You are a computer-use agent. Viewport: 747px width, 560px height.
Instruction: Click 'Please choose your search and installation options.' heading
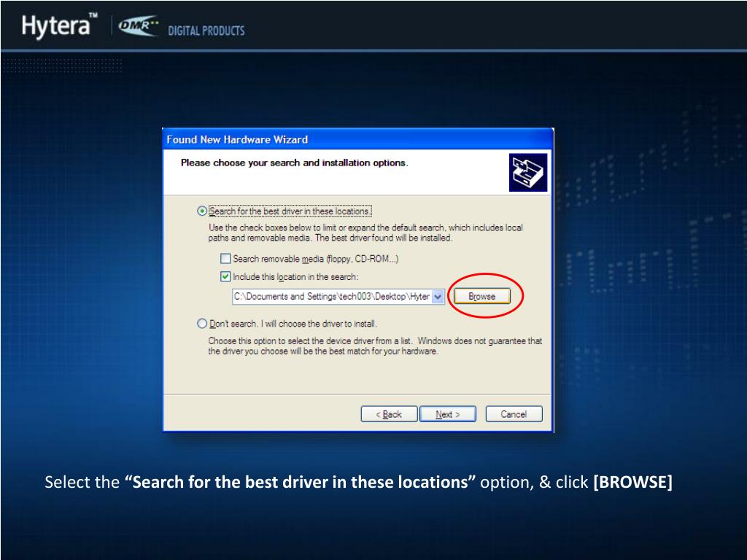[x=295, y=163]
